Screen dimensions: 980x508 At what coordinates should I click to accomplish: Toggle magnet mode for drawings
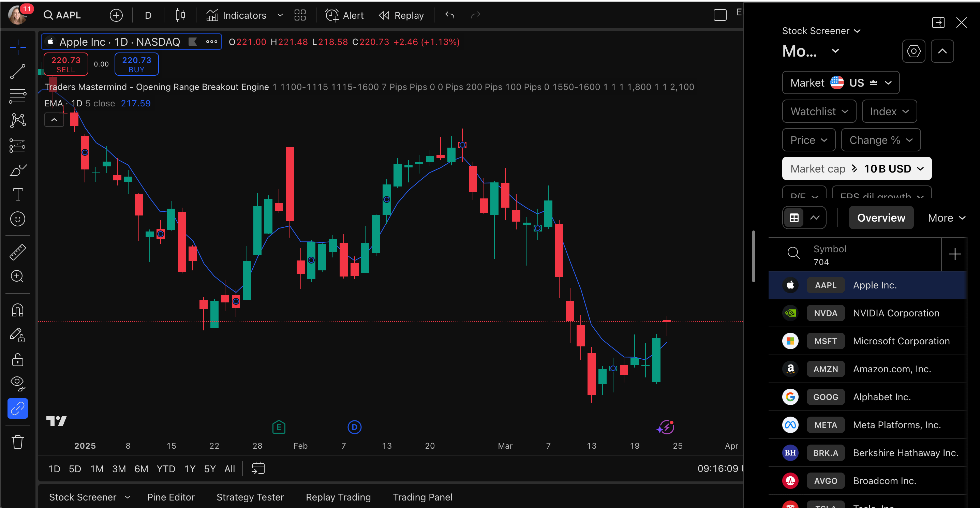[x=18, y=310]
